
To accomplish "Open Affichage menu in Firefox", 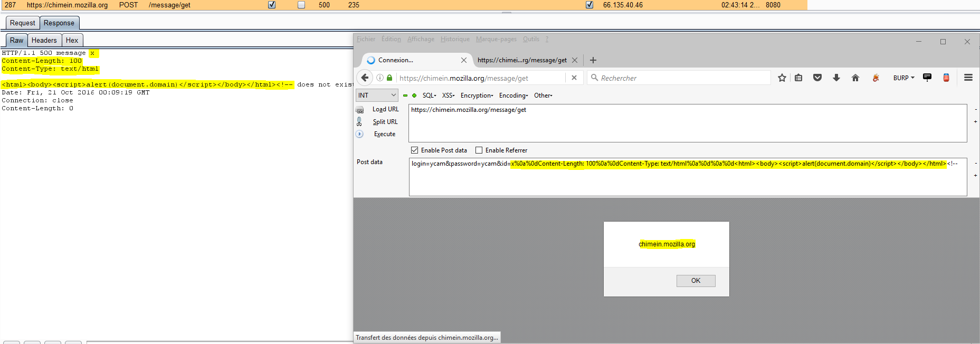I will pos(421,39).
